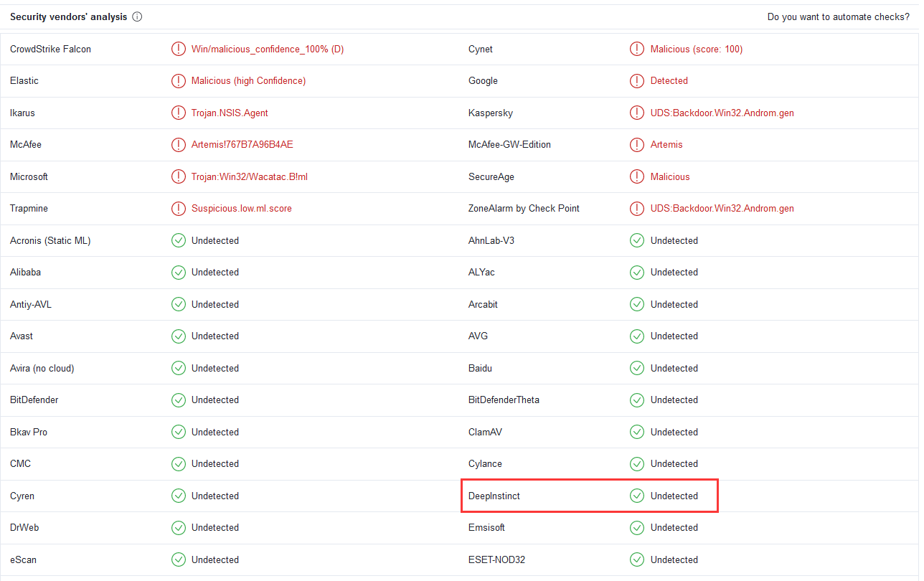Viewport: 924px width, 581px height.
Task: Click "Do you want to automate checks?" link
Action: [x=838, y=17]
